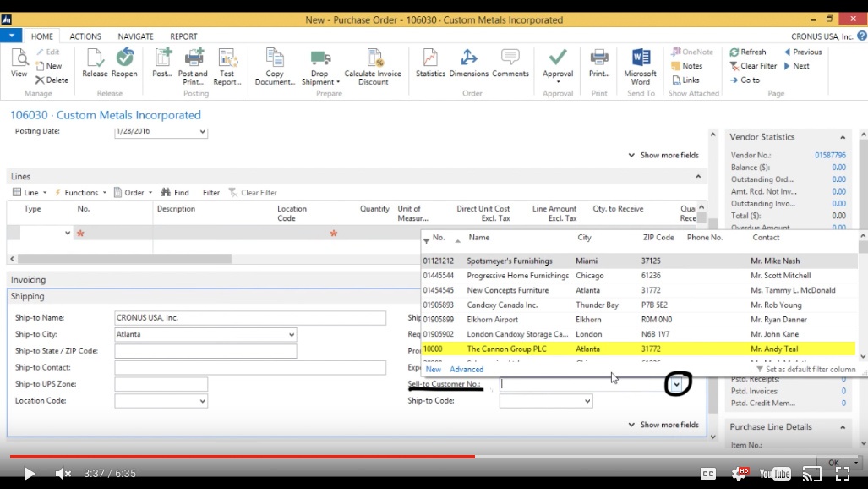
Task: Open the Ship-to Code dropdown
Action: tap(587, 401)
